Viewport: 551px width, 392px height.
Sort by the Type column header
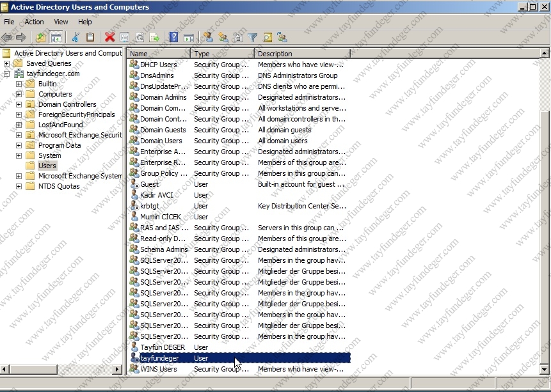tap(223, 53)
